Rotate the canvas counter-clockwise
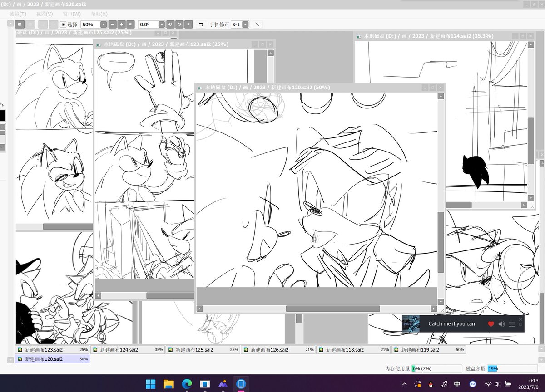This screenshot has width=545, height=392. [x=170, y=24]
